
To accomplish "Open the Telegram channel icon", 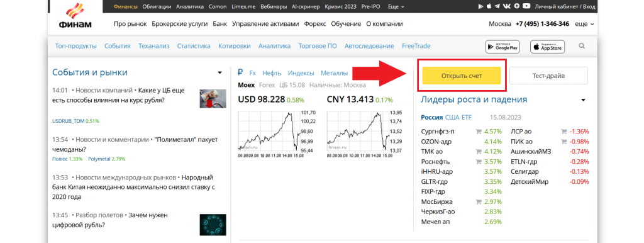I will [497, 6].
